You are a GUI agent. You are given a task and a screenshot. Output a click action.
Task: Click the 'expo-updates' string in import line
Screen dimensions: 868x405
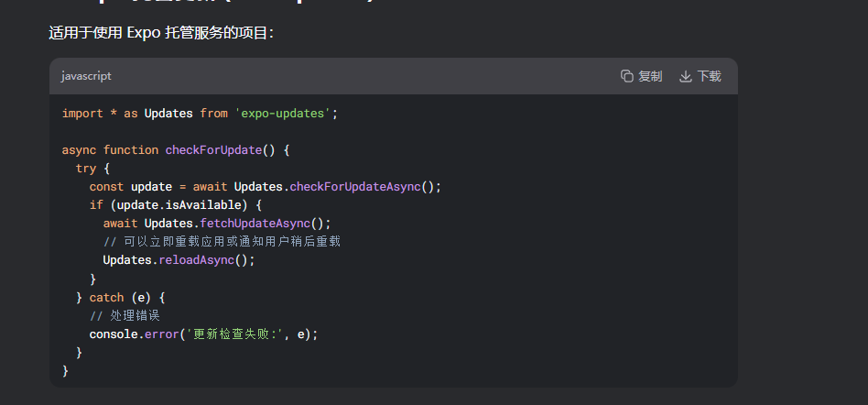click(283, 114)
